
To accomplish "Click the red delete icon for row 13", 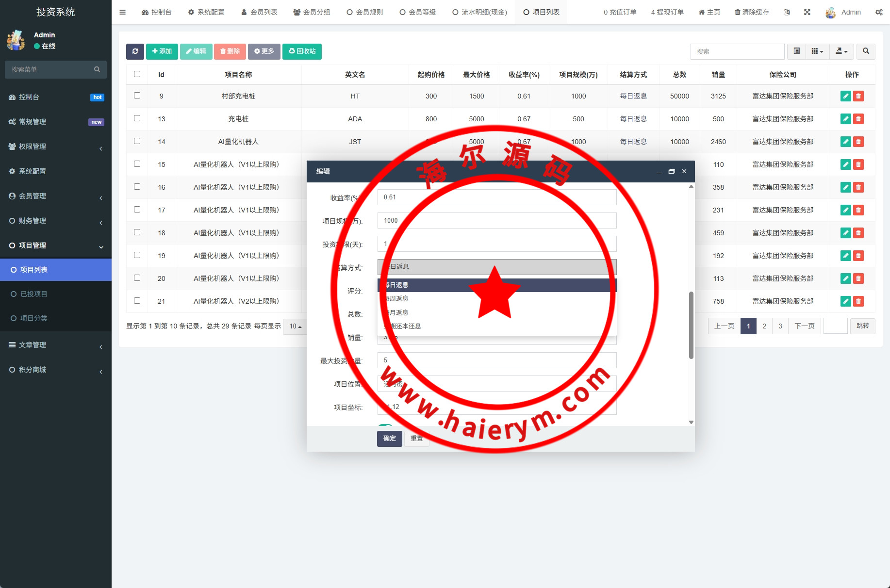I will (858, 119).
